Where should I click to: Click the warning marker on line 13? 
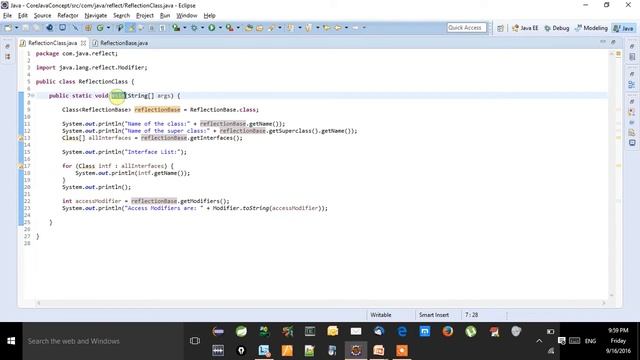20,138
